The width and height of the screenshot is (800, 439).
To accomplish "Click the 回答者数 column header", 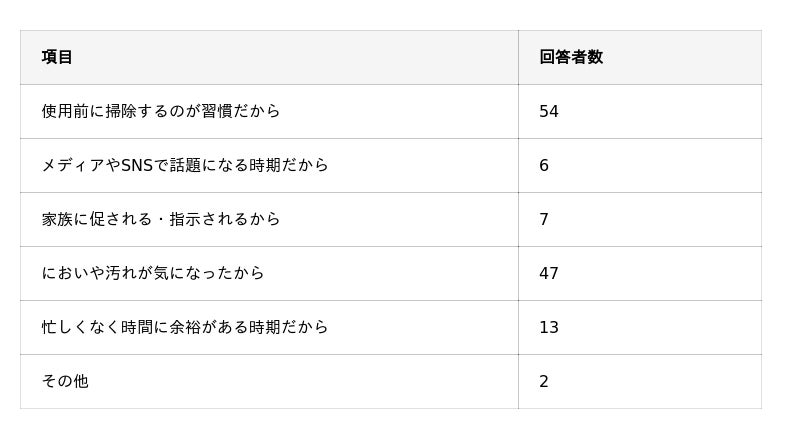I will (x=571, y=57).
